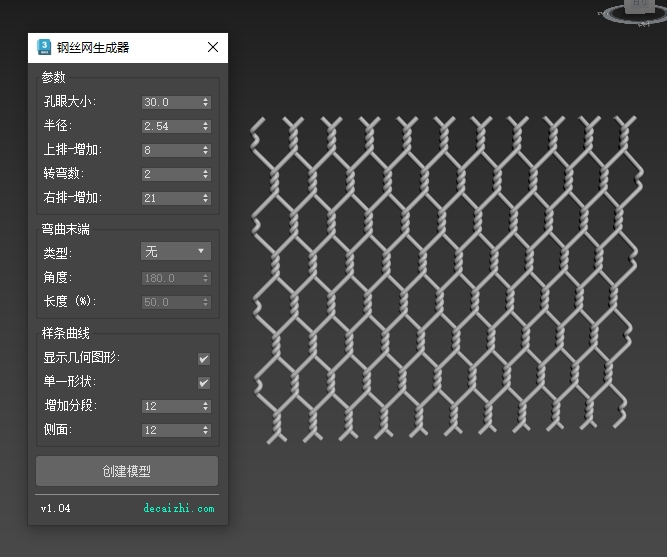Click the 孔眼大小 value field
Image resolution: width=667 pixels, height=557 pixels.
point(170,102)
